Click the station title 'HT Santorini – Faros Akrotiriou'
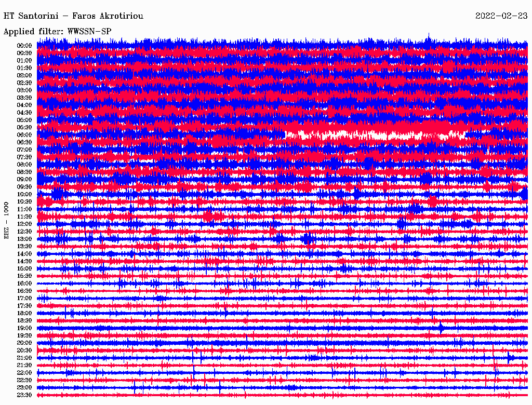 (x=73, y=16)
